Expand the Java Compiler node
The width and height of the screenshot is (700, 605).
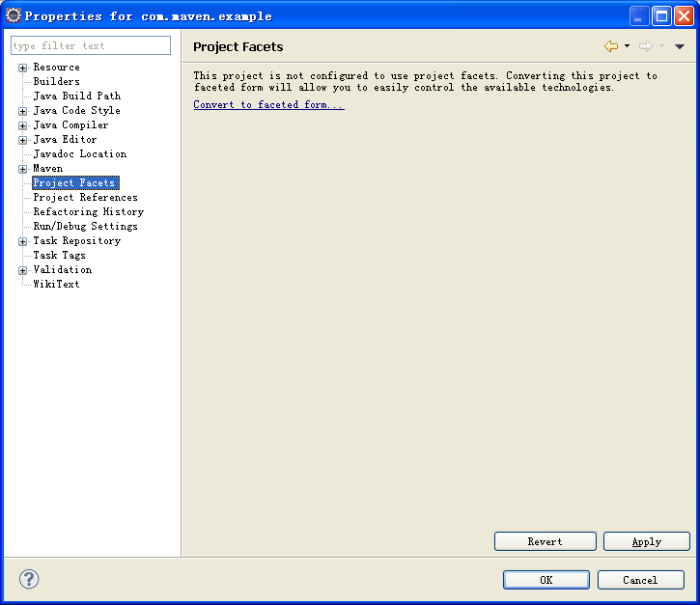tap(23, 125)
